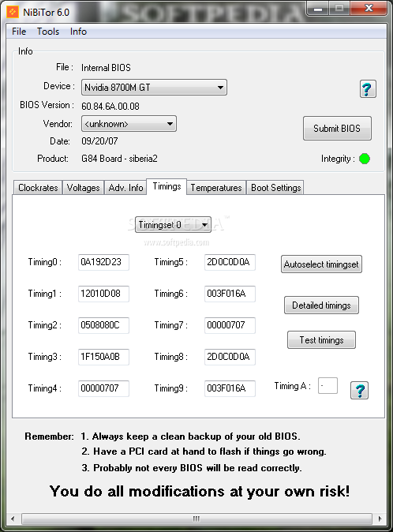Check the green Integrity indicator
Viewport: 393px width, 532px height.
(x=365, y=159)
